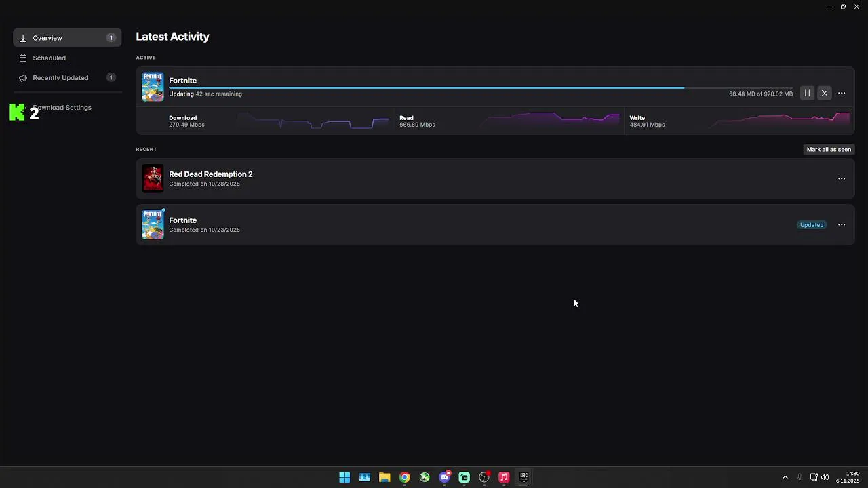This screenshot has width=868, height=488.
Task: Click 'Updating 42 sec remaining' status
Action: pos(205,94)
